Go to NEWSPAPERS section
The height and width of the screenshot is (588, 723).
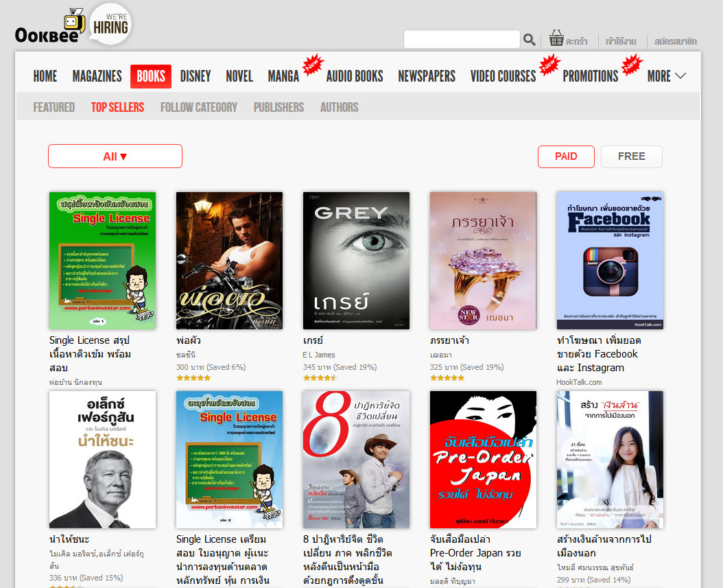pyautogui.click(x=427, y=76)
